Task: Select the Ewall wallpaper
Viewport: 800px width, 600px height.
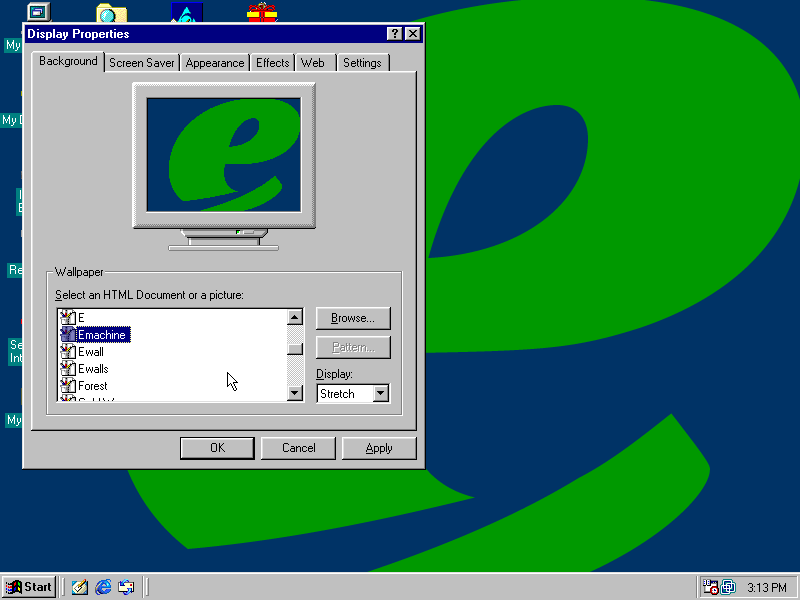Action: pos(91,352)
